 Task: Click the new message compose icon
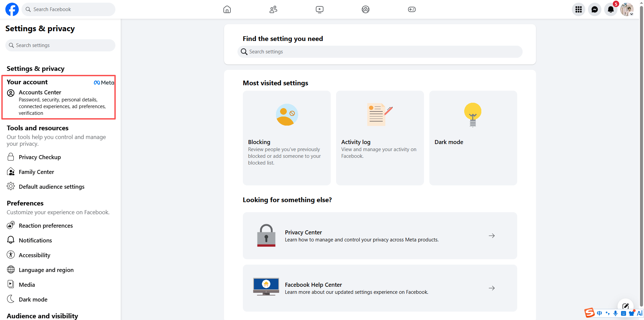pyautogui.click(x=626, y=306)
